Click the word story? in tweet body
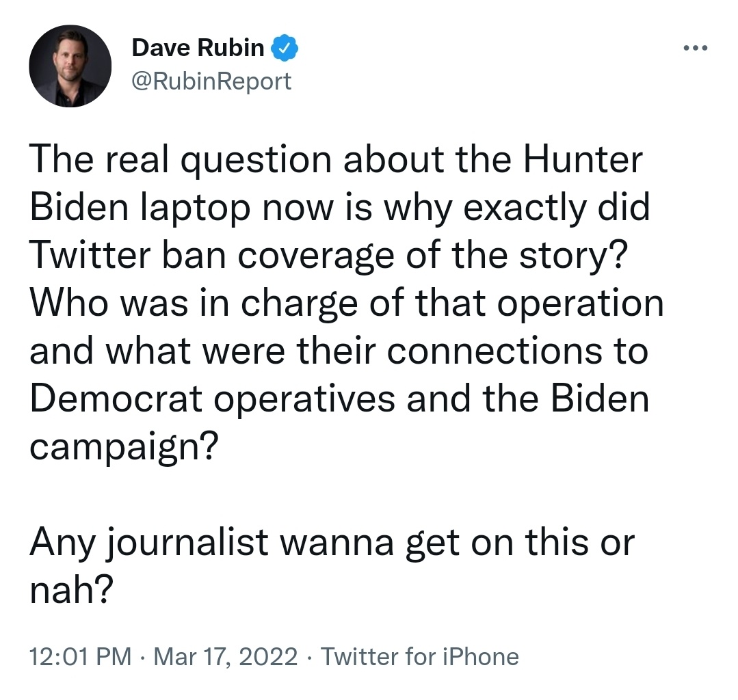Viewport: 738px width, 700px height. click(x=573, y=257)
